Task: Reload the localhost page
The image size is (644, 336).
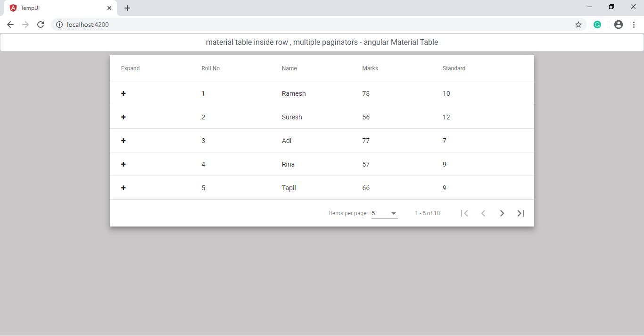Action: [41, 25]
